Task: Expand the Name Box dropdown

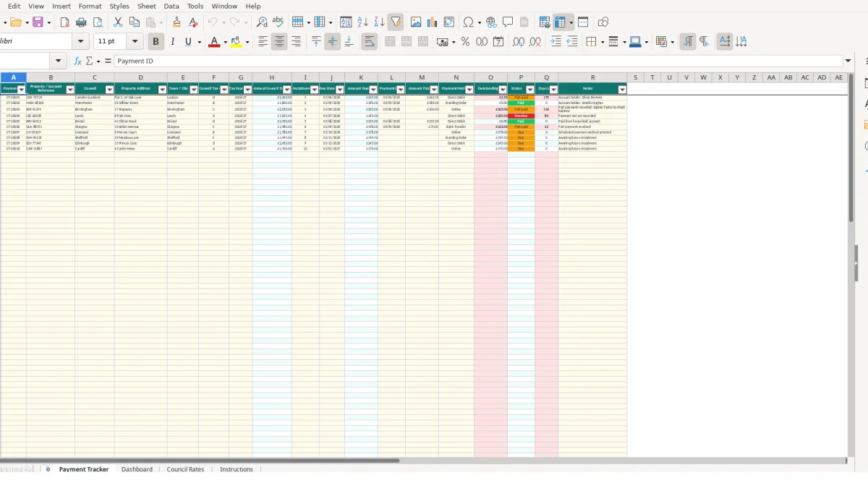Action: 59,61
